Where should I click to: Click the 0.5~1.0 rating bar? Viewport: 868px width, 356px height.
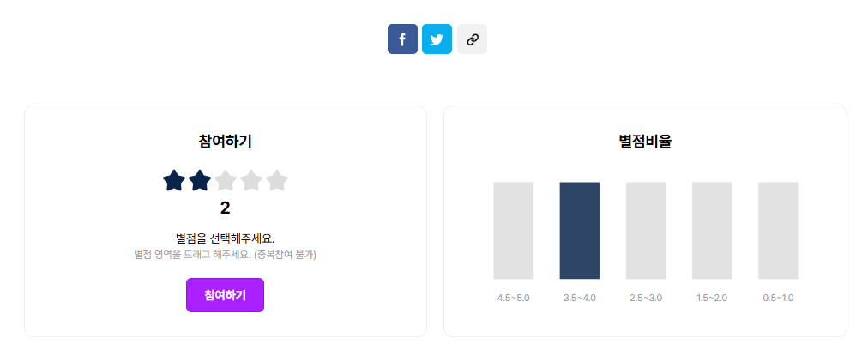coord(778,230)
